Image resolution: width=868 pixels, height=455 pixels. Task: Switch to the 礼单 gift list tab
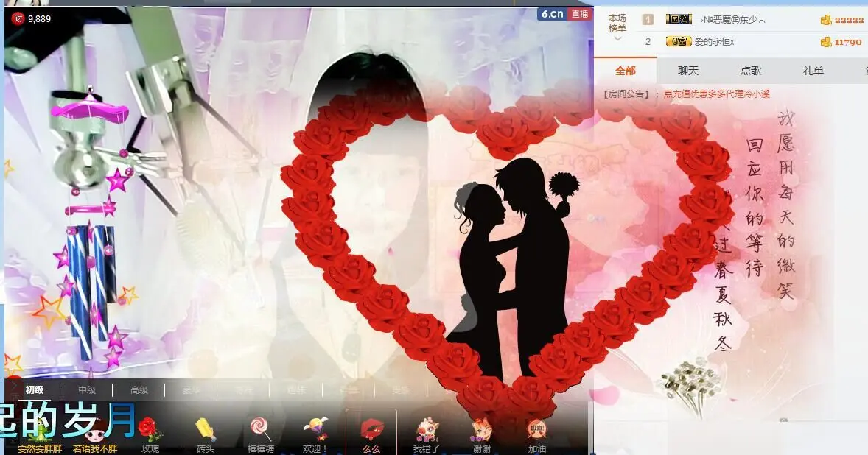coord(813,71)
